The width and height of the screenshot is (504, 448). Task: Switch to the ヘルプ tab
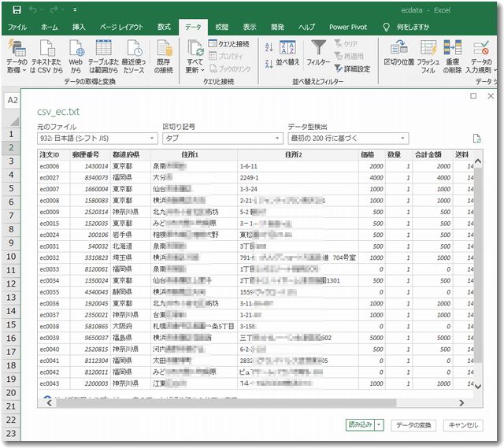point(306,28)
